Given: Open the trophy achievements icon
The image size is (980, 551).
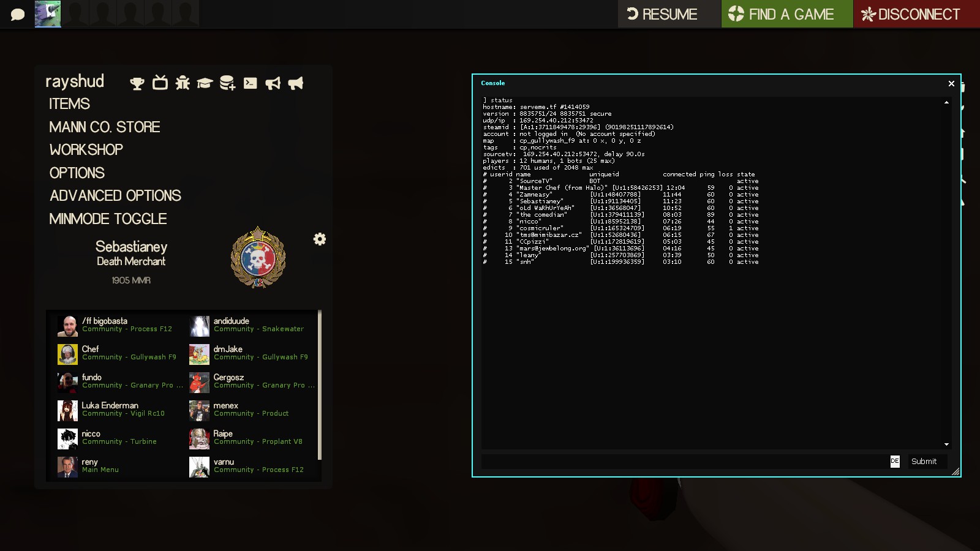Looking at the screenshot, I should tap(137, 83).
